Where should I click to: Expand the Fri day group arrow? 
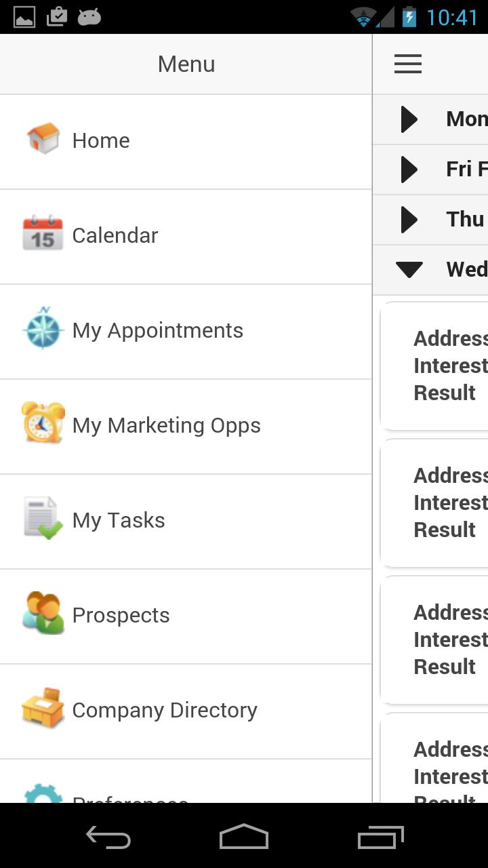click(409, 170)
